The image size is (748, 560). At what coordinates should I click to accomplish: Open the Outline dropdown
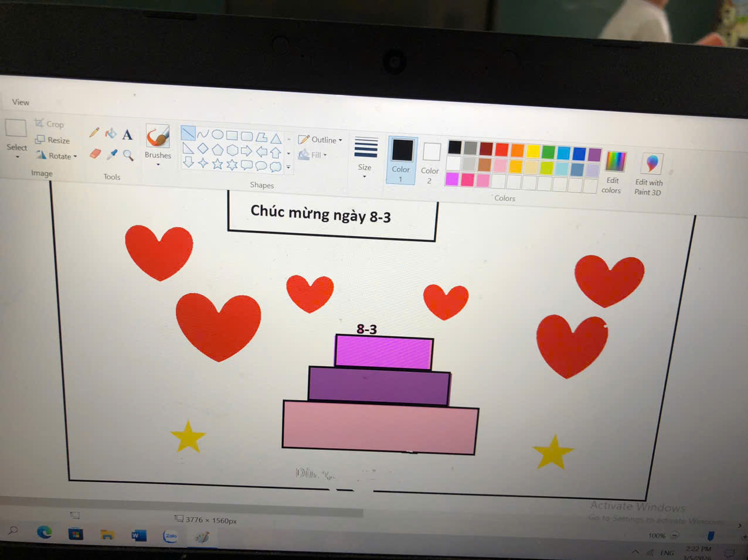coord(320,140)
